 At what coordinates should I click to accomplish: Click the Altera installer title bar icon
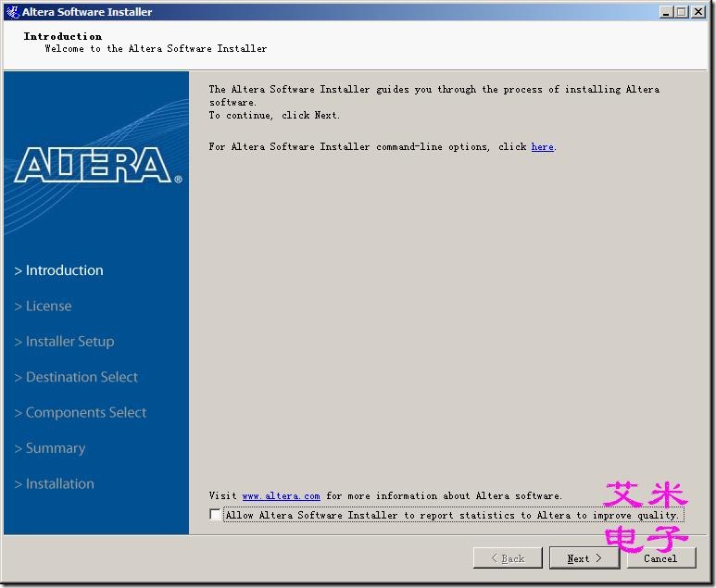[12, 12]
